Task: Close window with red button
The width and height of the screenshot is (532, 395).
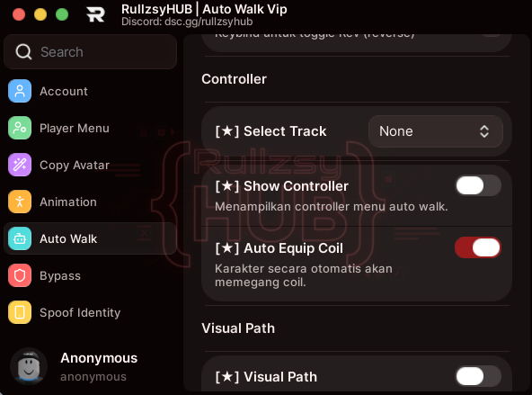Action: coord(19,14)
